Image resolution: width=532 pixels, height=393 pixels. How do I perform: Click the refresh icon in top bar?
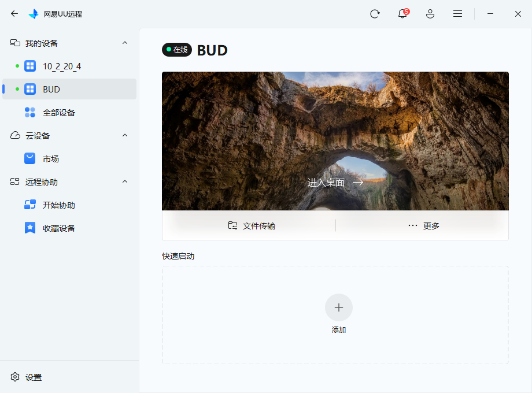[x=375, y=14]
